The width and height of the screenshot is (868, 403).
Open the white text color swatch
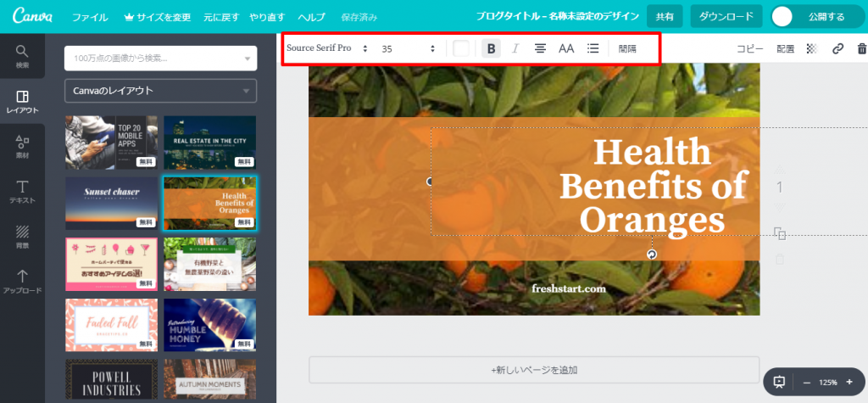pyautogui.click(x=460, y=48)
